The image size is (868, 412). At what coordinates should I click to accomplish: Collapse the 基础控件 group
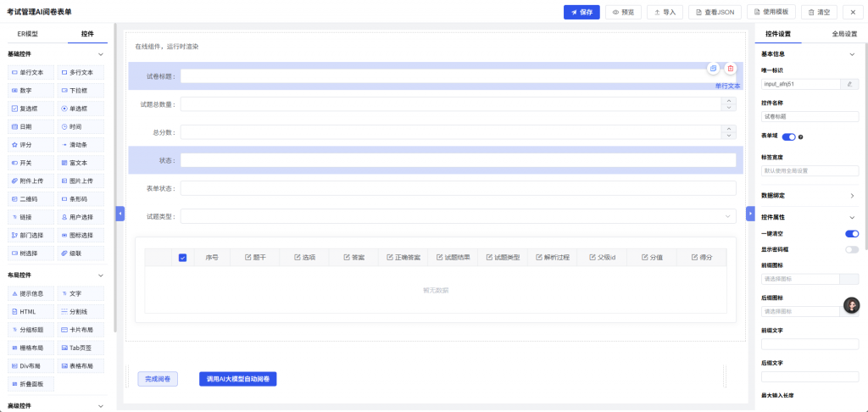(x=101, y=54)
